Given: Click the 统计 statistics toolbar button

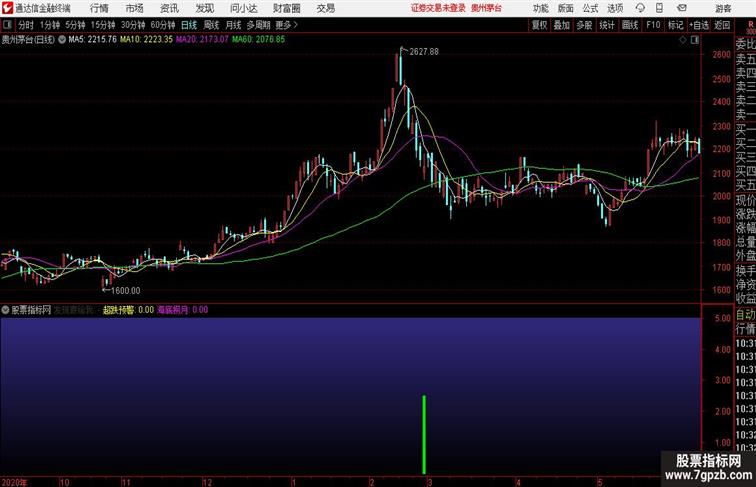Looking at the screenshot, I should click(607, 25).
